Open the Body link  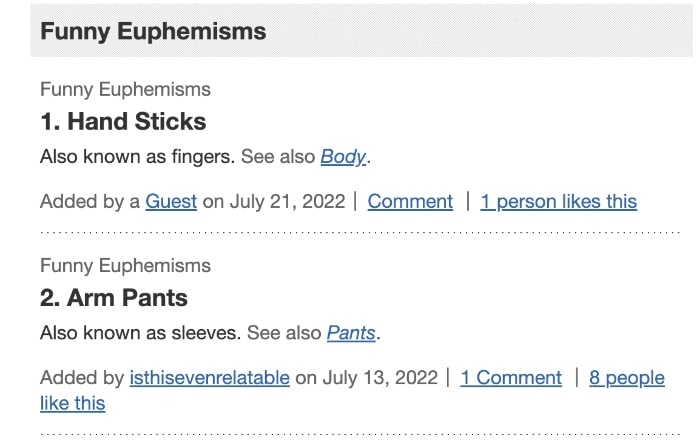343,157
